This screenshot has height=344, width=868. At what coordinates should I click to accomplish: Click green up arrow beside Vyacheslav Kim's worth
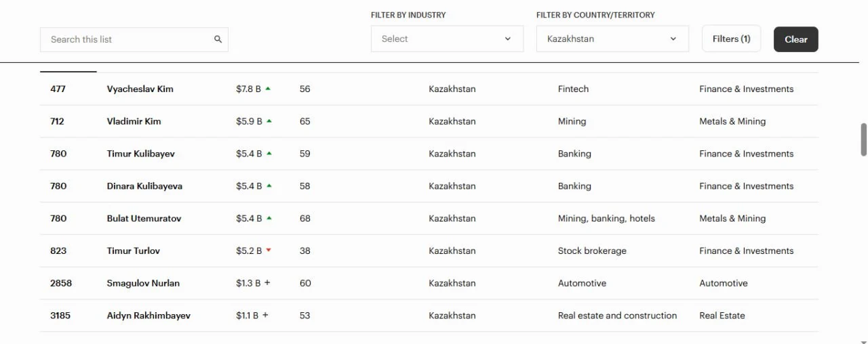click(x=268, y=89)
